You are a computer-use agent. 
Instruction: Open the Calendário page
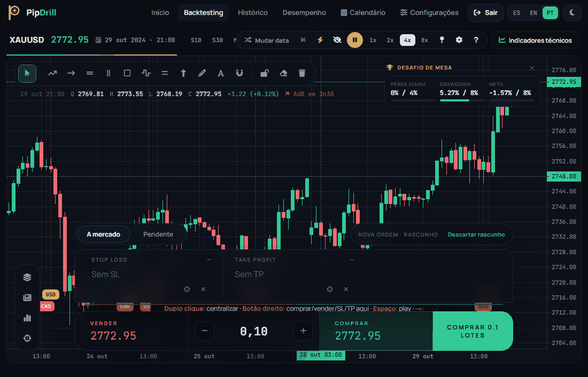(x=363, y=13)
